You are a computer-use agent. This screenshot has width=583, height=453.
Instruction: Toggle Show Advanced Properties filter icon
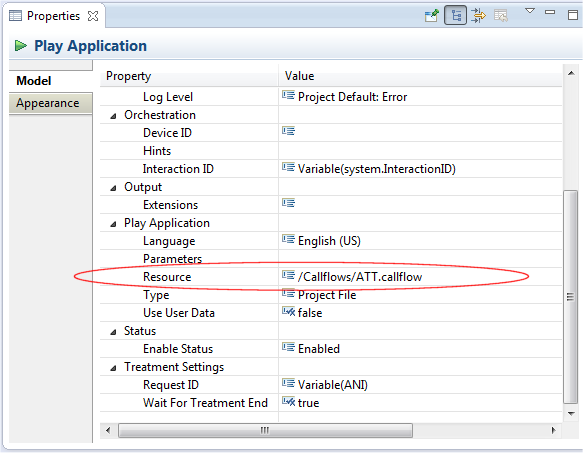(479, 16)
